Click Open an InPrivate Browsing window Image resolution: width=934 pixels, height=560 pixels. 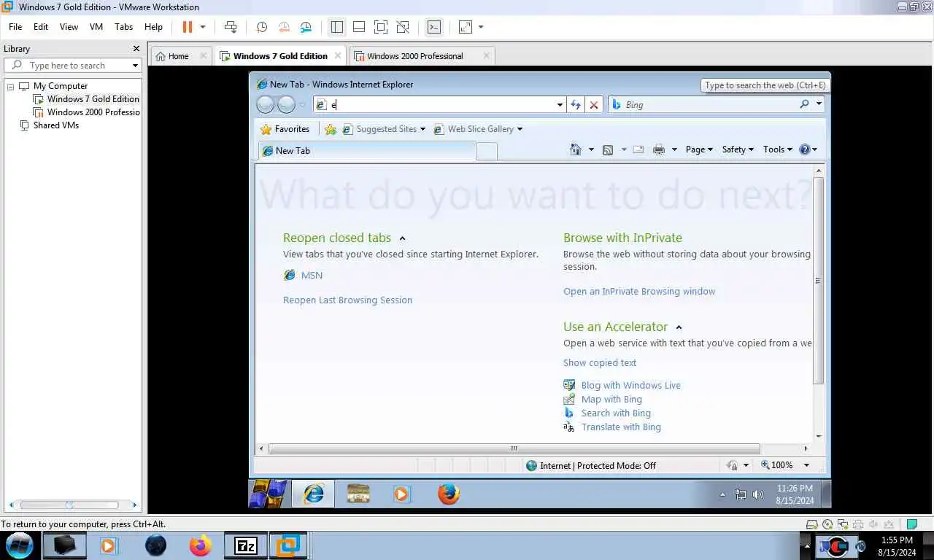tap(639, 292)
